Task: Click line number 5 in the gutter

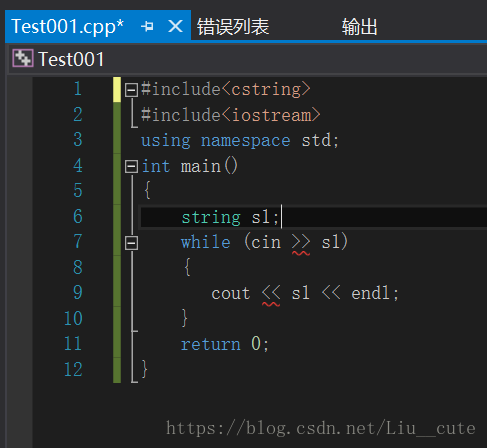Action: point(78,191)
